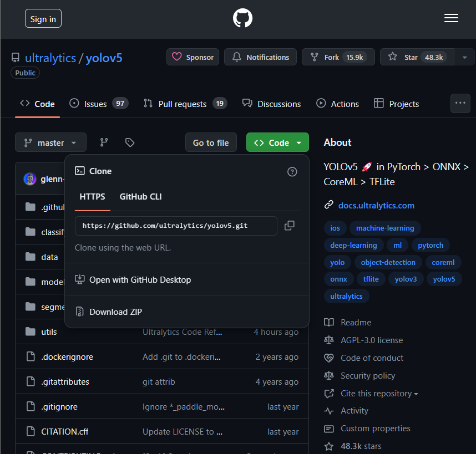476x454 pixels.
Task: Open the .dockerignore file
Action: coord(67,356)
